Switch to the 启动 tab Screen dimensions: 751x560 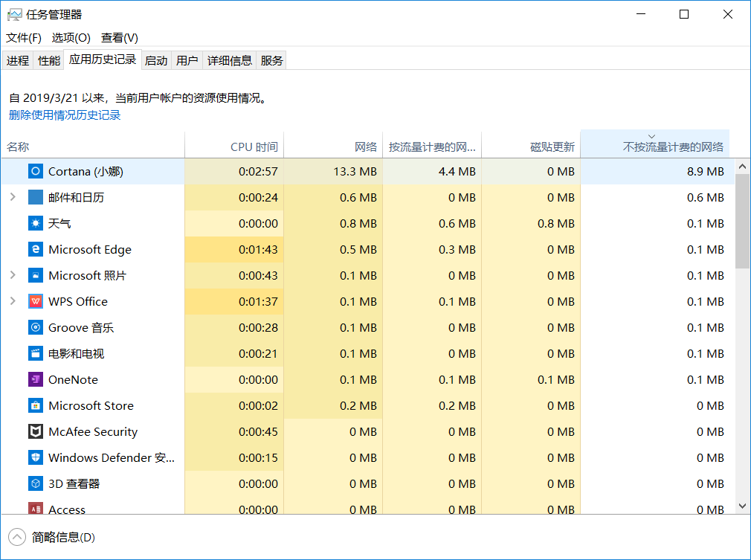156,60
